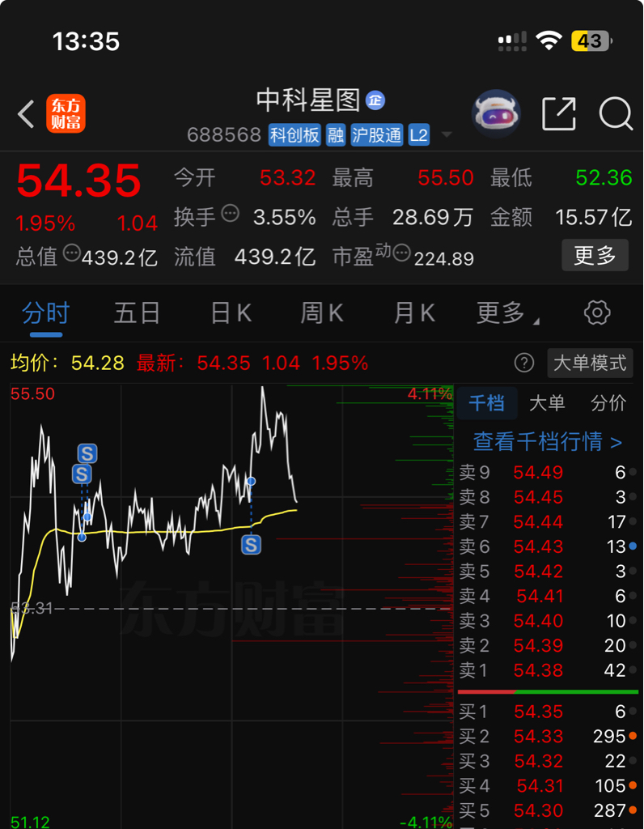The height and width of the screenshot is (829, 644).
Task: Switch to the 五日 tab
Action: (138, 313)
